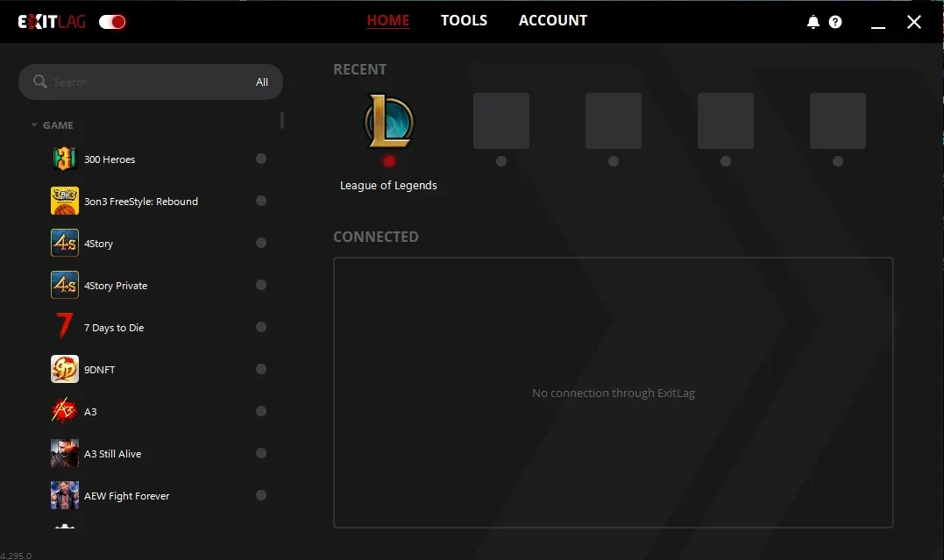944x560 pixels.
Task: Click the 3on3 FreeStyle: Rebound name
Action: pyautogui.click(x=141, y=202)
